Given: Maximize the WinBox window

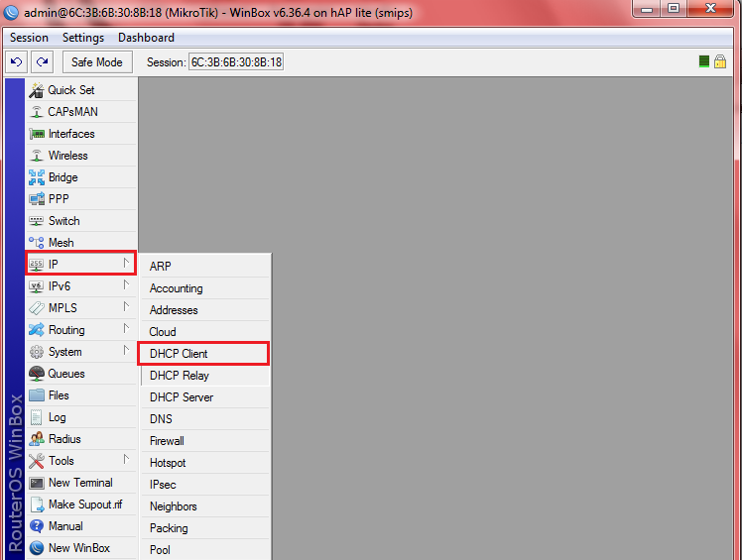Looking at the screenshot, I should 674,9.
